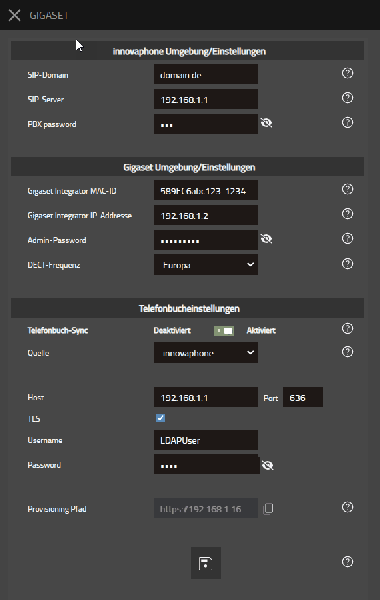Image resolution: width=380 pixels, height=600 pixels.
Task: Uncheck the TLS checkbox
Action: click(160, 418)
